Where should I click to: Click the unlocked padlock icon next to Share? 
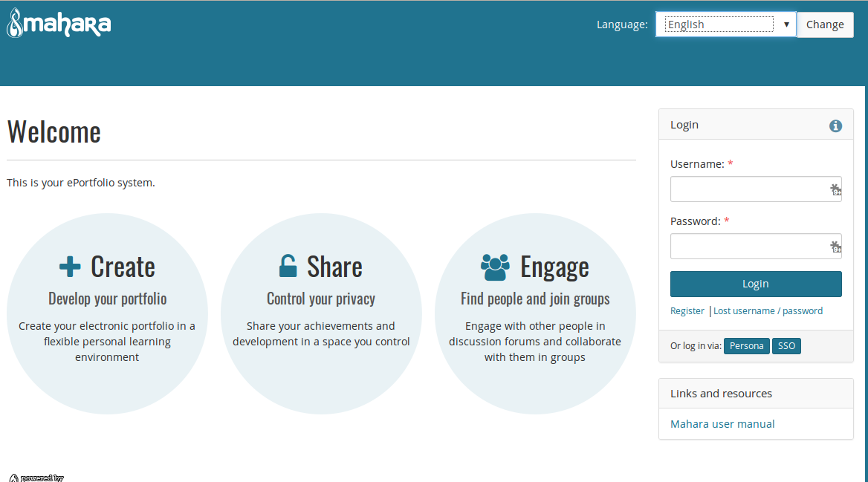288,266
